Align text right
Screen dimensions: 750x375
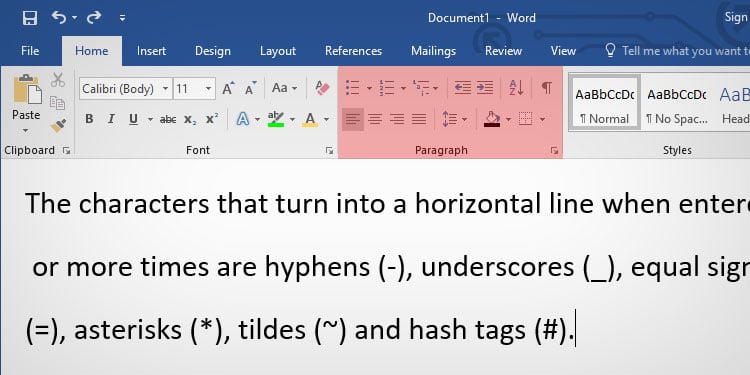[397, 119]
